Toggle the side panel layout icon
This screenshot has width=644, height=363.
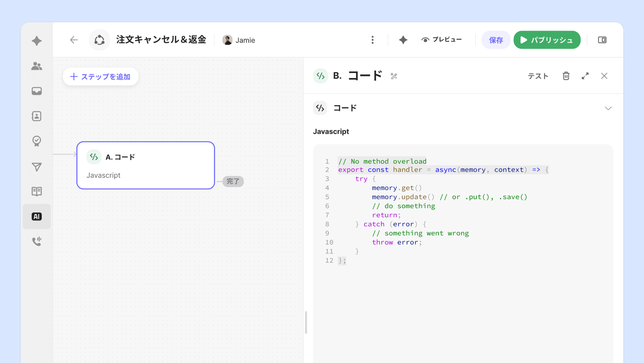tap(602, 40)
